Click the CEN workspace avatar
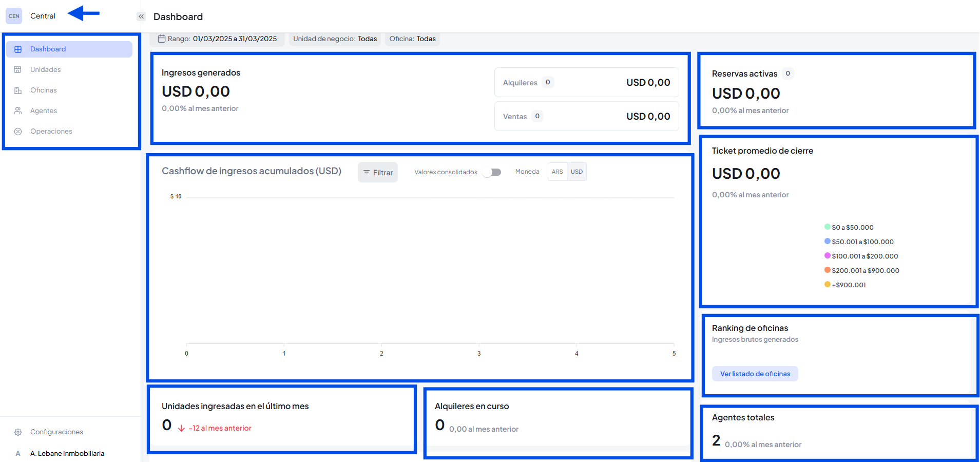980x462 pixels. (14, 16)
